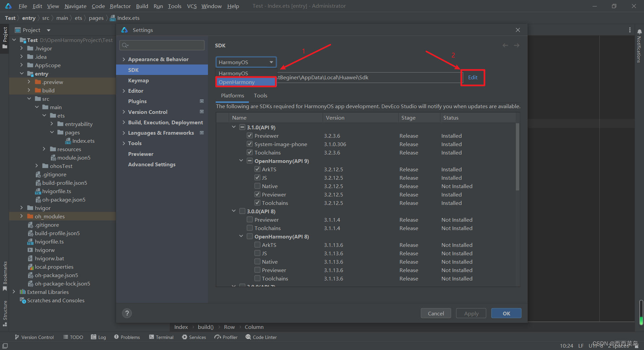The height and width of the screenshot is (350, 644).
Task: Open the Code Linter tool window
Action: 261,337
